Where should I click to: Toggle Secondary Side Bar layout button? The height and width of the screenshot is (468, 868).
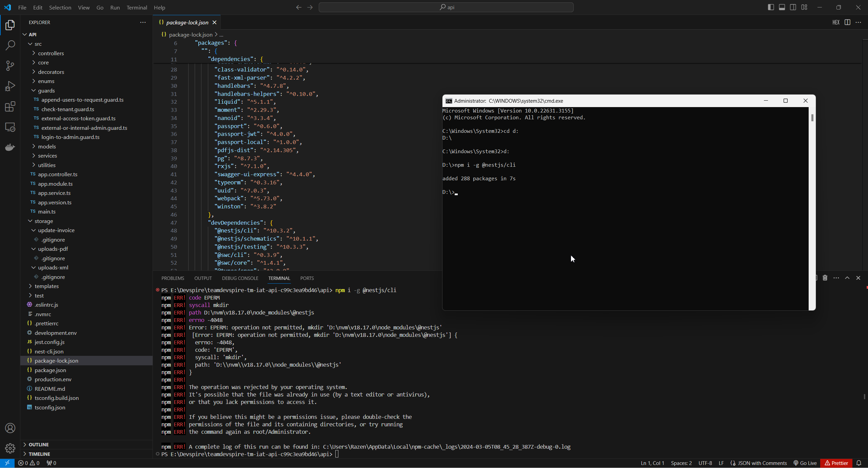[793, 7]
